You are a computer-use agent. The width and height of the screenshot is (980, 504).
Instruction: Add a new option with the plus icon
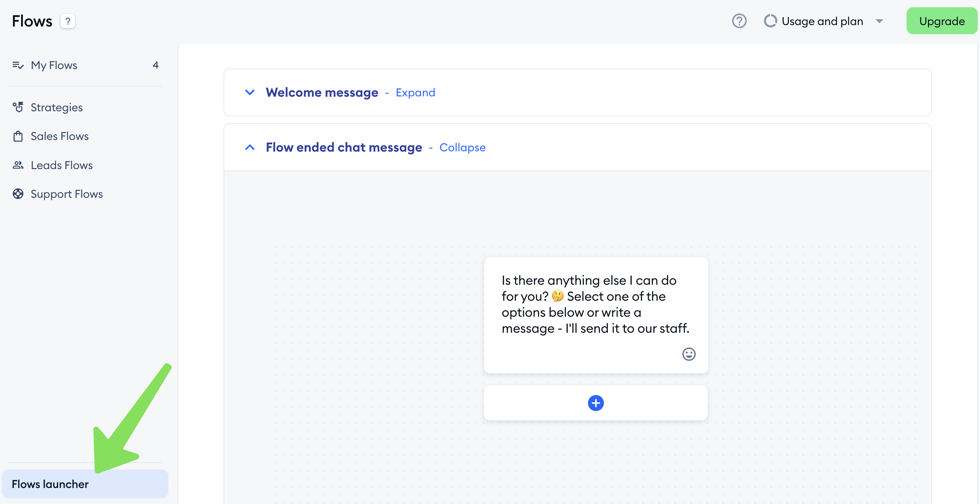(595, 403)
